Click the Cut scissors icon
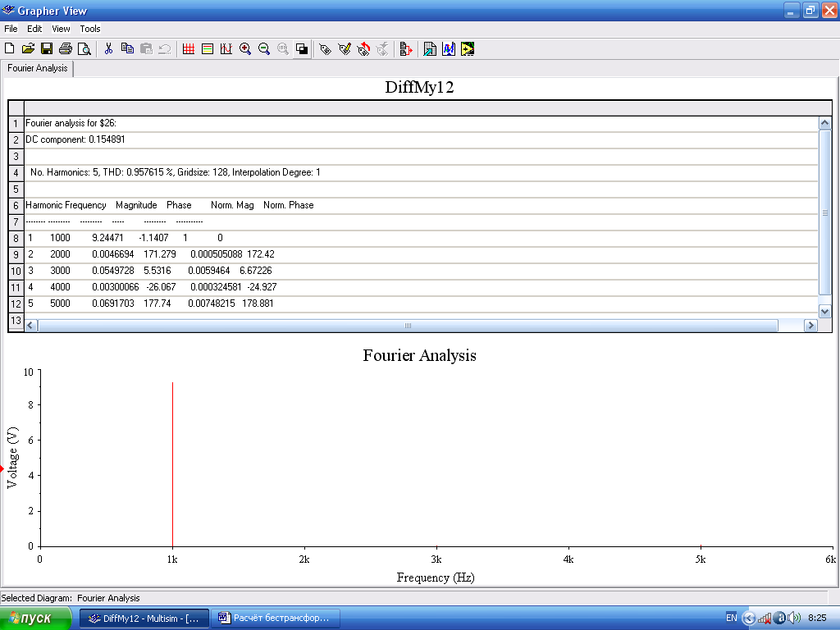 (108, 49)
